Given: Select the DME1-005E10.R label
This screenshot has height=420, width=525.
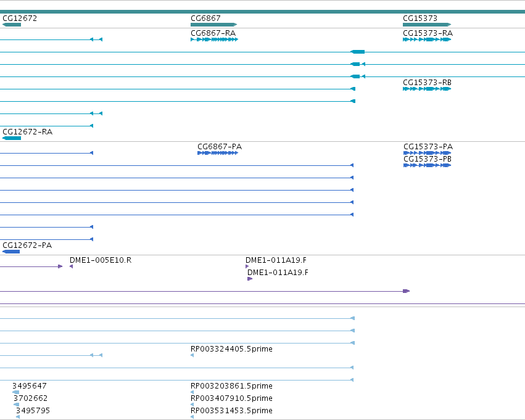Looking at the screenshot, I should coord(101,260).
